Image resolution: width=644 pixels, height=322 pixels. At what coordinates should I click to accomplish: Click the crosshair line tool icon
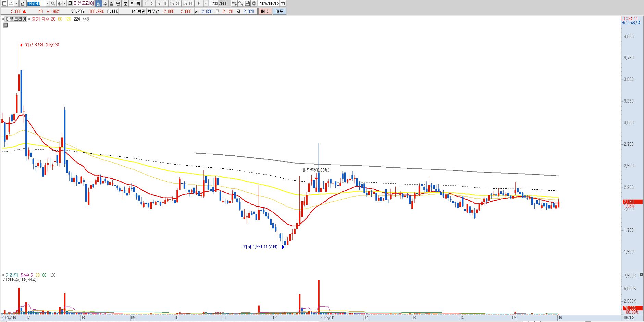click(240, 3)
